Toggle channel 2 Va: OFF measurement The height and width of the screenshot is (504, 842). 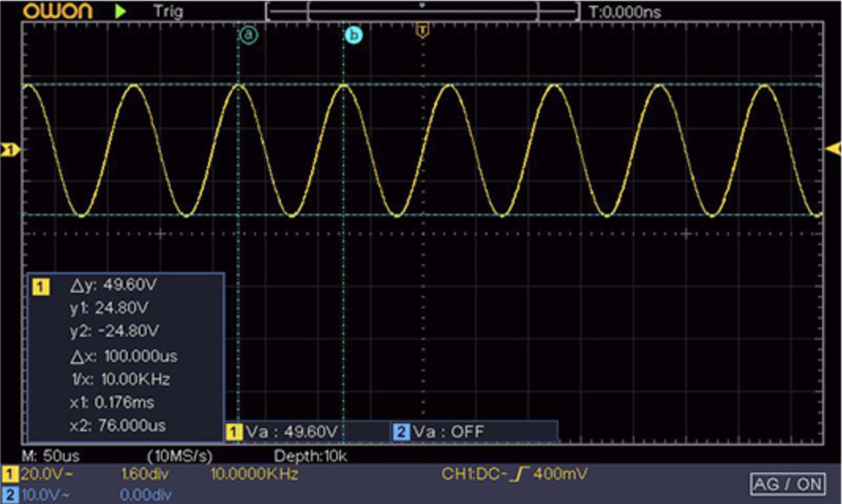coord(448,431)
